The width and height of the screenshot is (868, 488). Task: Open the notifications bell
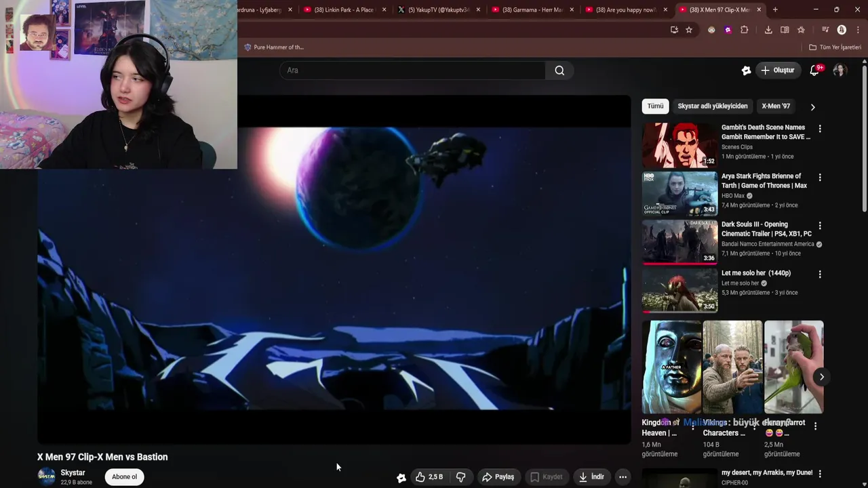pyautogui.click(x=815, y=70)
